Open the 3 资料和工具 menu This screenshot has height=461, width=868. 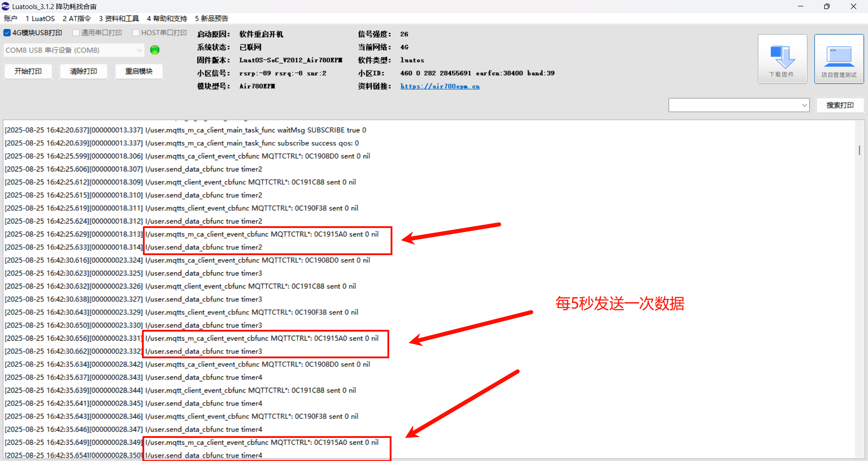[x=119, y=19]
